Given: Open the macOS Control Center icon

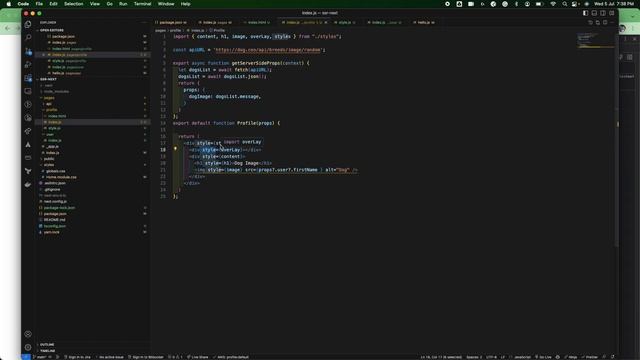Looking at the screenshot, I should [x=575, y=4].
